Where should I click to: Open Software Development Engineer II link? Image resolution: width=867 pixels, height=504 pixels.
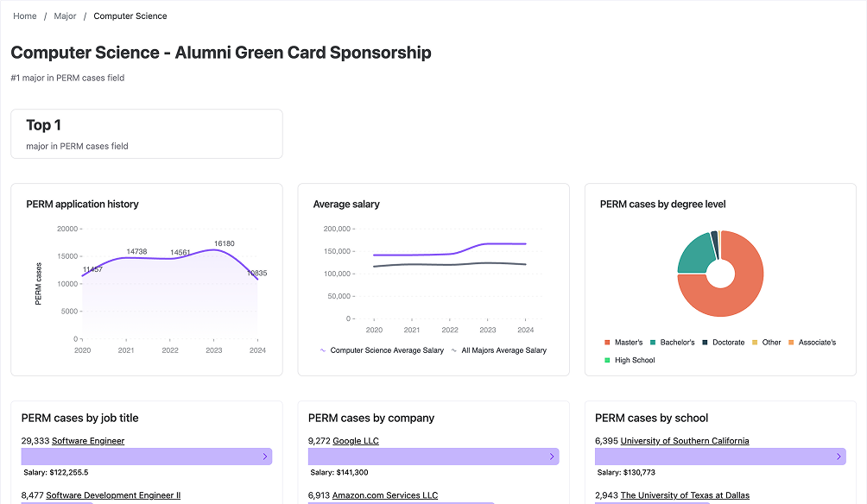click(113, 495)
